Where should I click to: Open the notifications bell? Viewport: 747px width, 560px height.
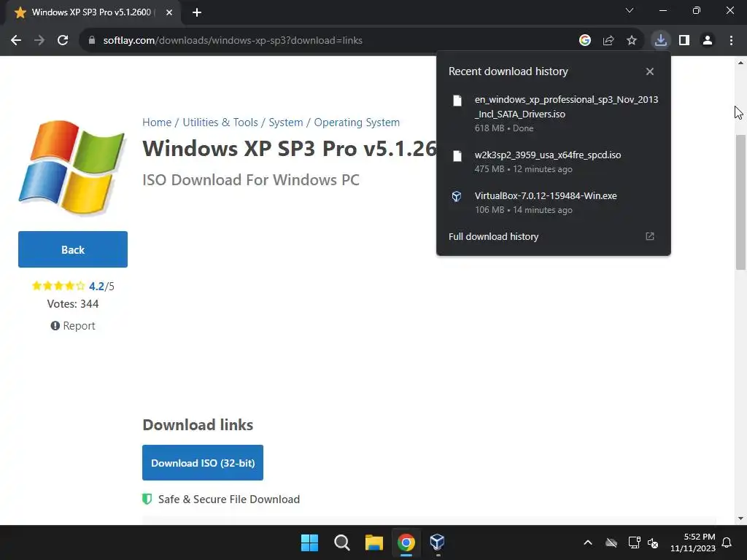point(727,542)
